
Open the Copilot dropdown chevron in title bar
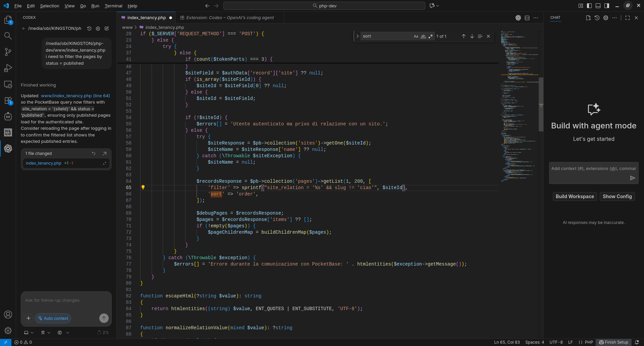tap(438, 6)
